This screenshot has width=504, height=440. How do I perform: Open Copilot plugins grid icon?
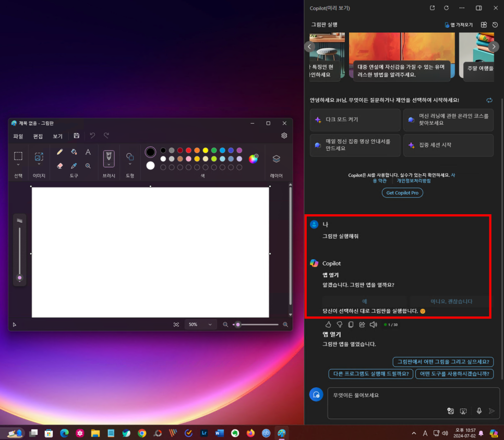point(484,25)
